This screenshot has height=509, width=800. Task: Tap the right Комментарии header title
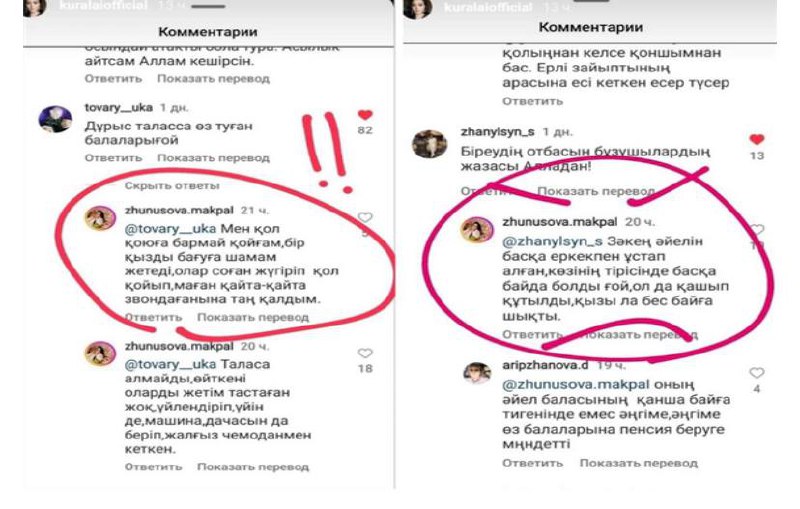tap(591, 27)
